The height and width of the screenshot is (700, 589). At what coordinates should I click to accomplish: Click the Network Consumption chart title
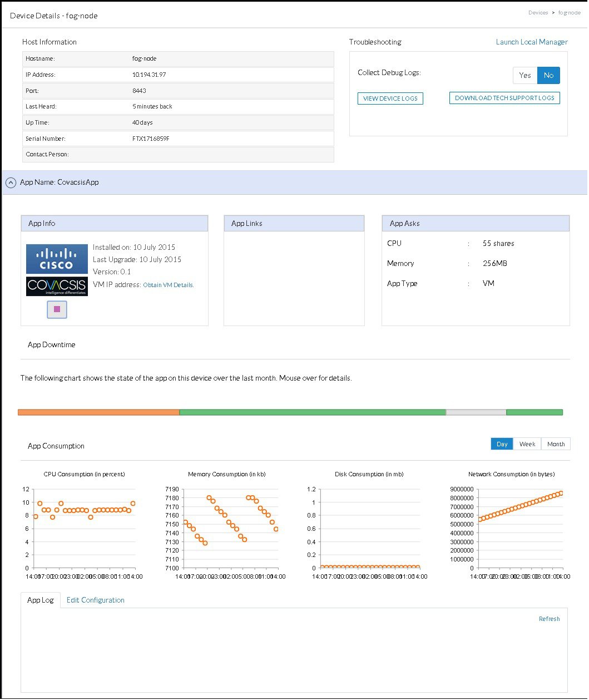tap(512, 474)
